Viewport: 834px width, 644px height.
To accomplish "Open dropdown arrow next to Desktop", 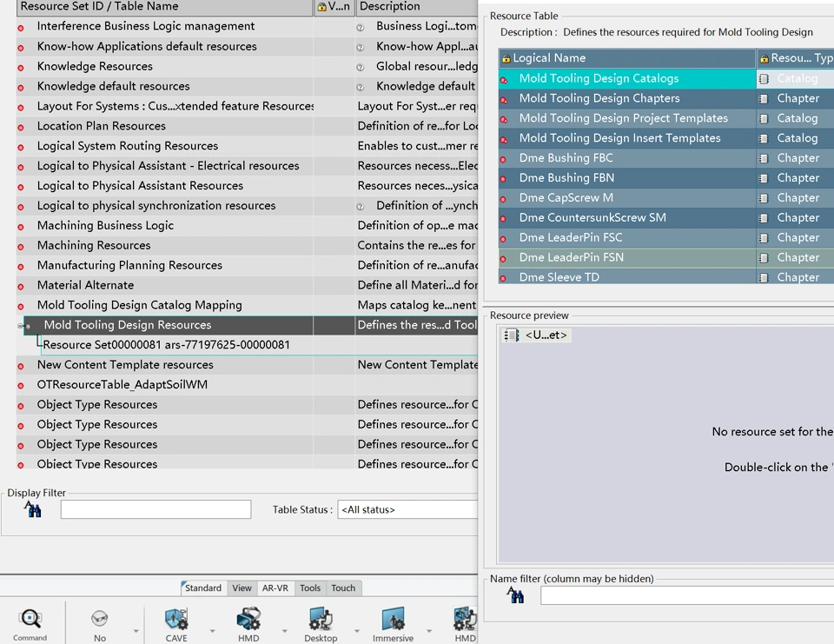I will [356, 631].
